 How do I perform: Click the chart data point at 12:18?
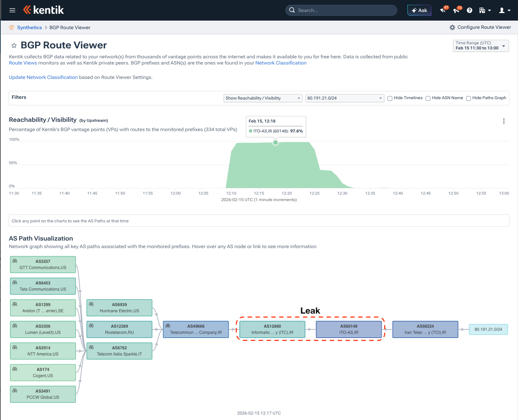275,142
